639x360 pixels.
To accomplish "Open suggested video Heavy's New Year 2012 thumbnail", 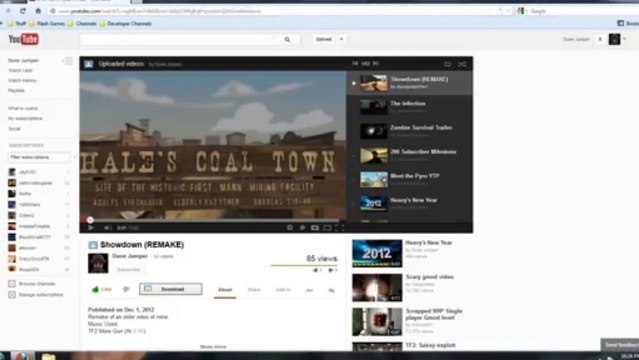I will point(377,253).
